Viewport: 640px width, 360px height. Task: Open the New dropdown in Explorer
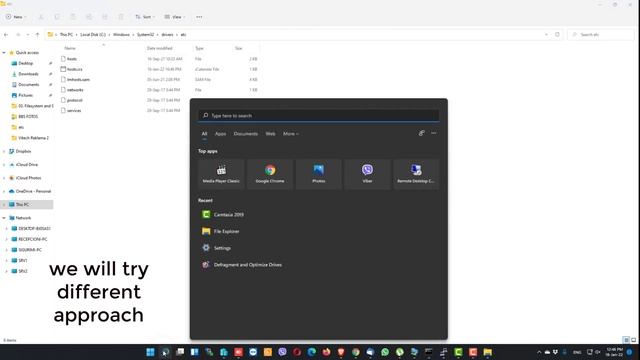[x=16, y=17]
